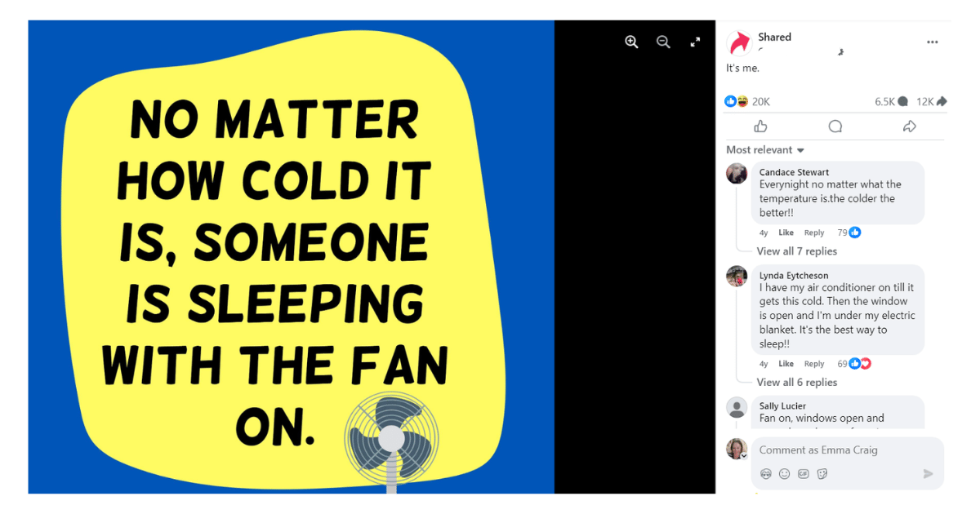Expand View all 7 replies
This screenshot has width=980, height=514.
point(796,251)
